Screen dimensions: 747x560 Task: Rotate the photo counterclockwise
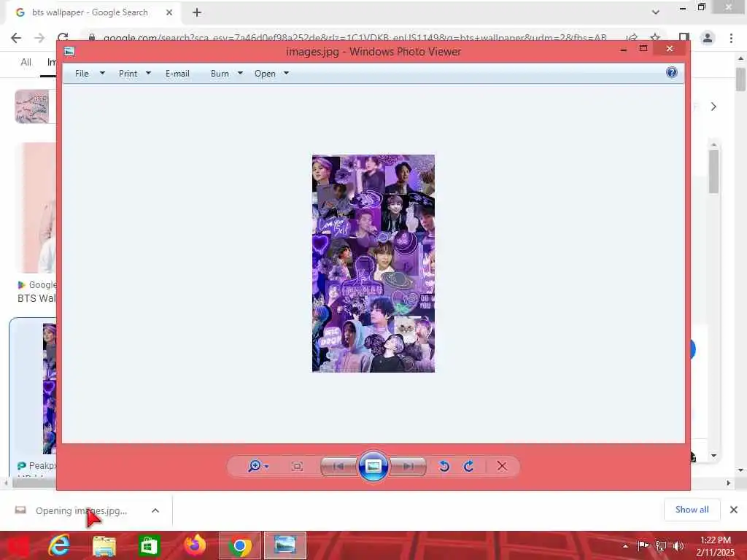[x=444, y=466]
